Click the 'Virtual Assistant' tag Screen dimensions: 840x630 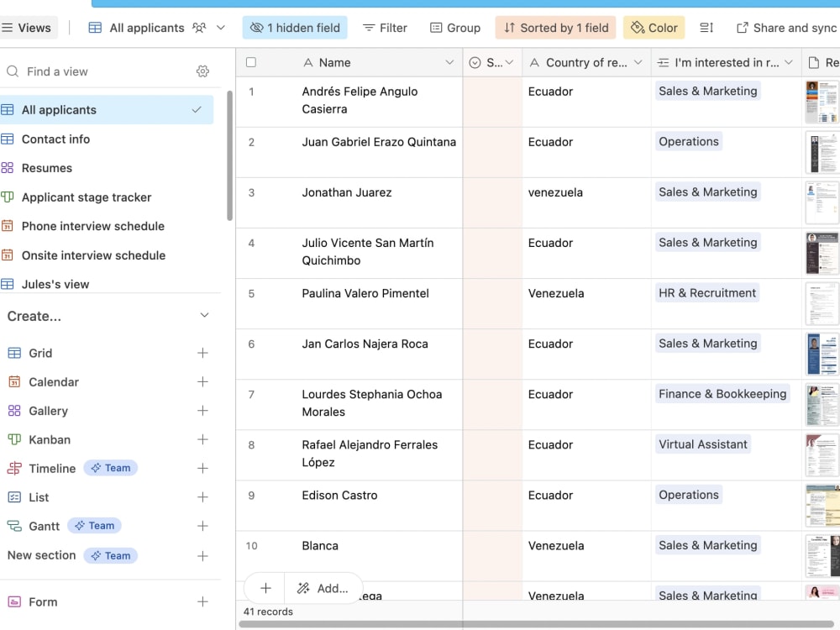(x=703, y=444)
